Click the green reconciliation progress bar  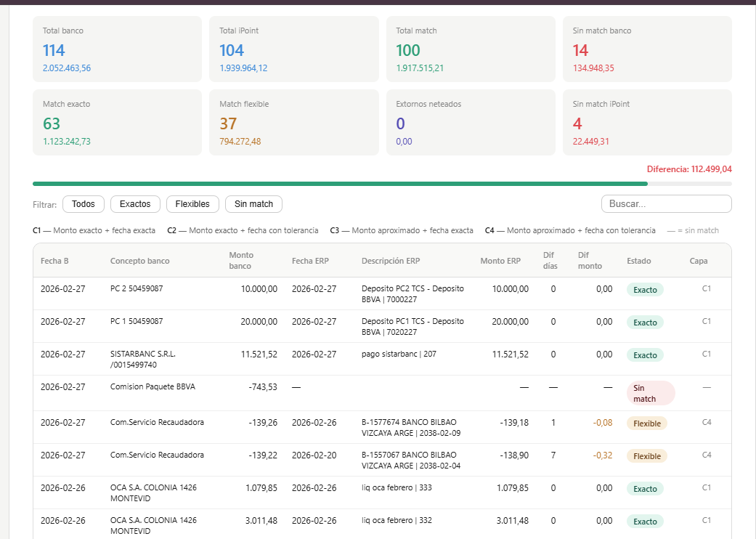pyautogui.click(x=340, y=184)
